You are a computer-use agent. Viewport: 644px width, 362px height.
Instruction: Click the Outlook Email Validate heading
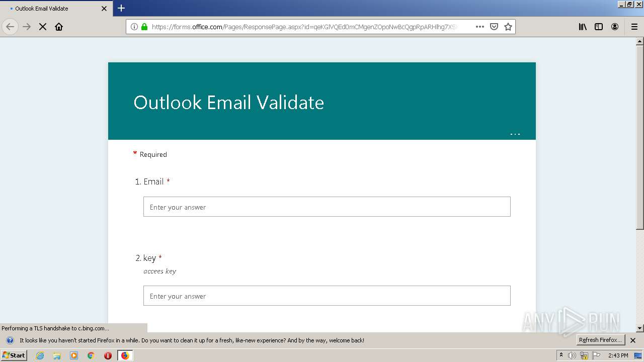click(x=229, y=102)
